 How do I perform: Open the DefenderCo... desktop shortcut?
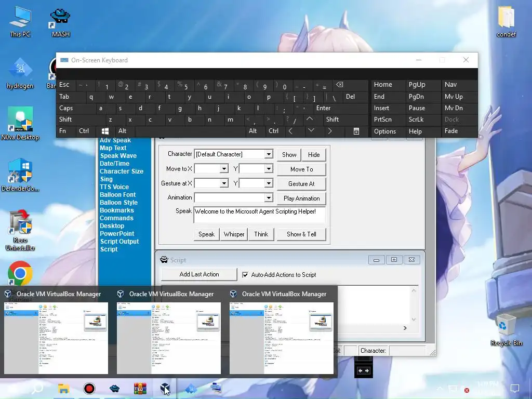pyautogui.click(x=20, y=175)
